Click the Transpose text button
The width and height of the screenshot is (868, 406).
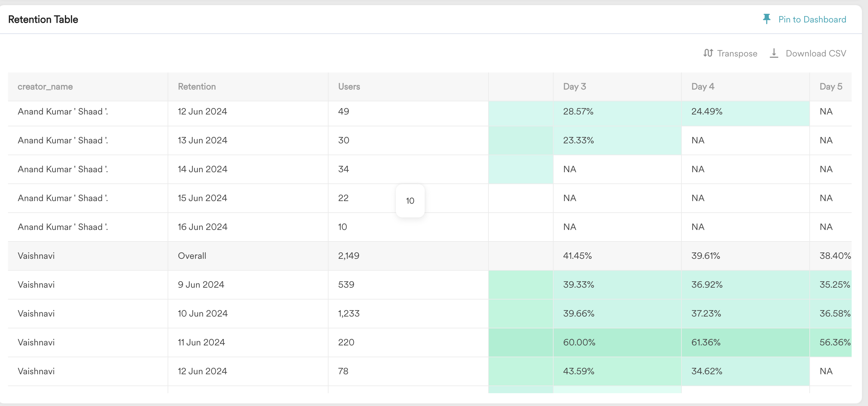point(737,53)
